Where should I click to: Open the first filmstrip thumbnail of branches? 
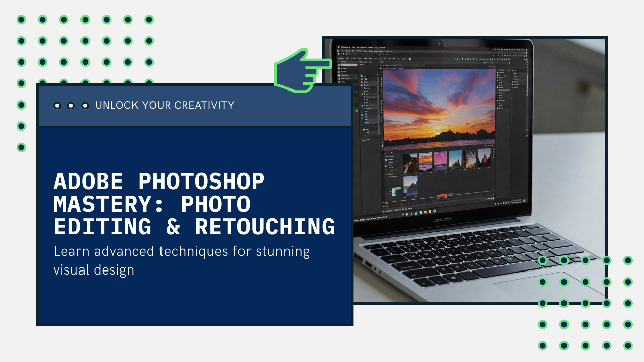pos(410,162)
